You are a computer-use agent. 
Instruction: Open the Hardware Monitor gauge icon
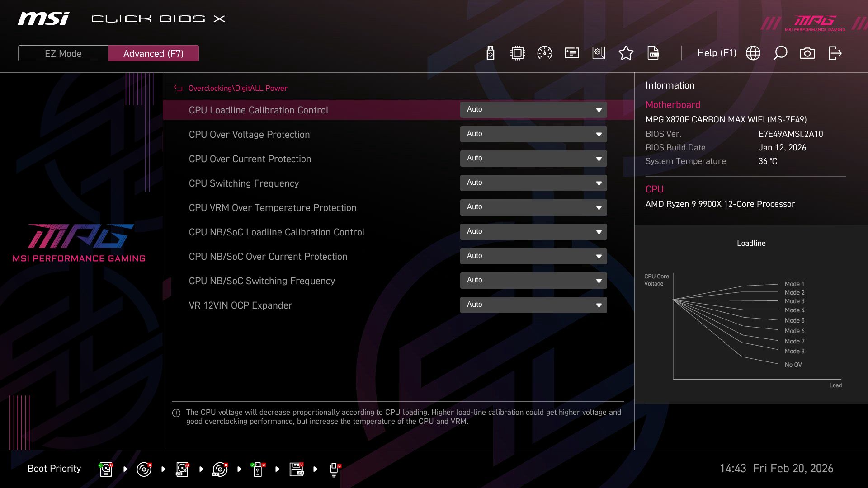click(x=544, y=53)
